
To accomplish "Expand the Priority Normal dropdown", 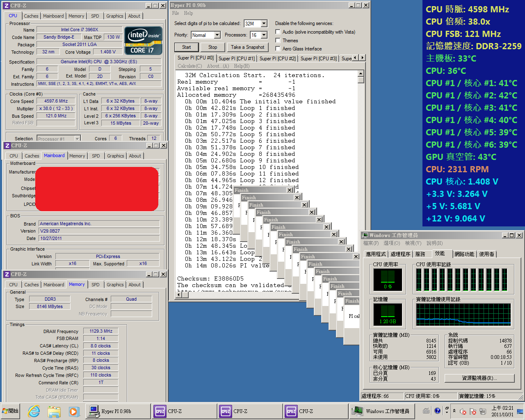I will coord(217,35).
